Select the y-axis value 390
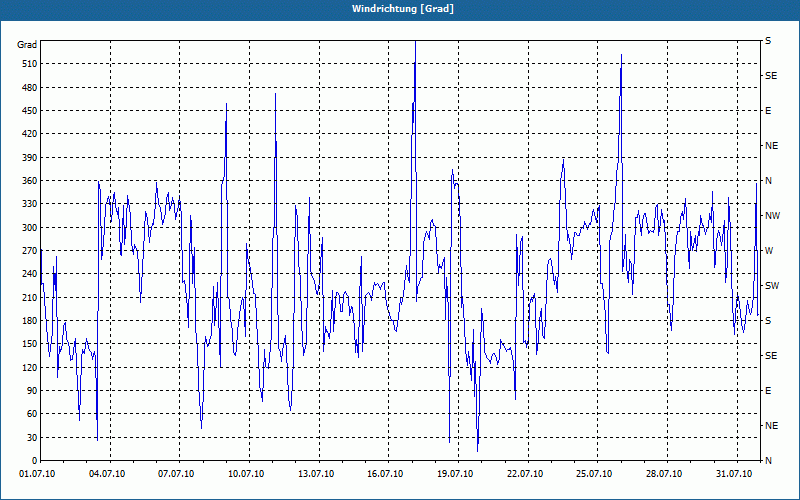Viewport: 800px width, 500px height. pos(31,158)
